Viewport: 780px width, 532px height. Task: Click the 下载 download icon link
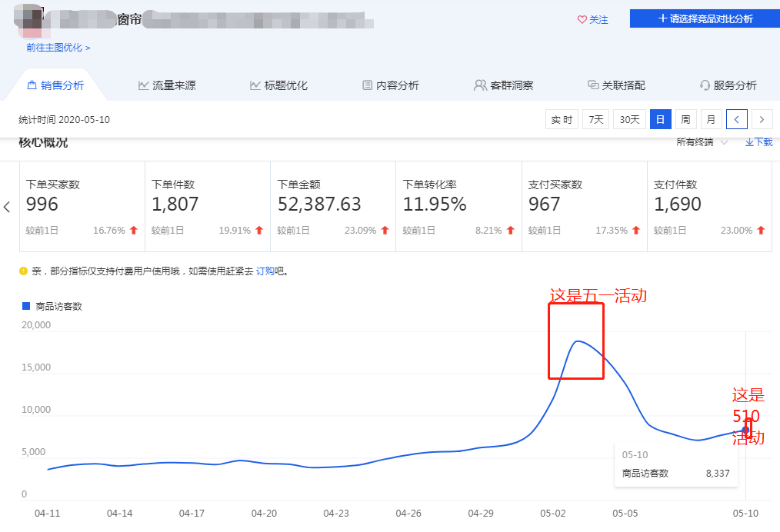coord(758,142)
